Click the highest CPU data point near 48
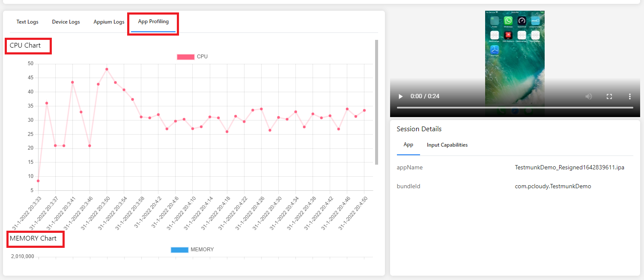This screenshot has height=280, width=644. (107, 69)
